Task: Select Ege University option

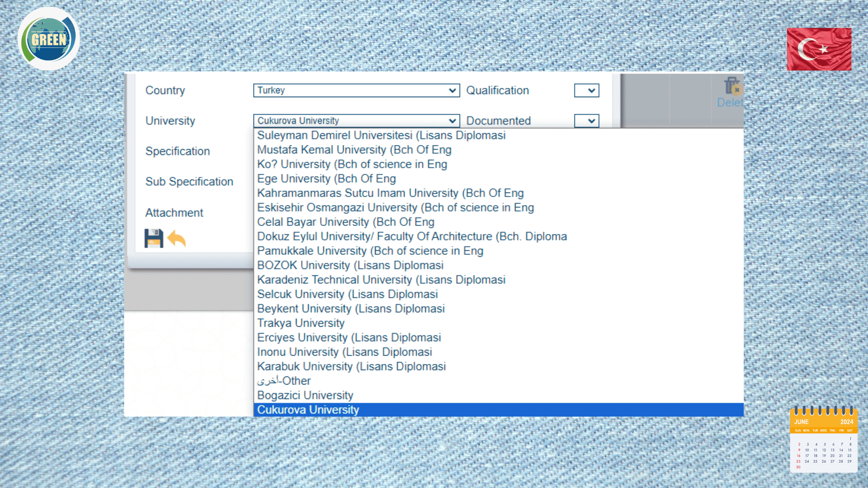Action: coord(326,179)
